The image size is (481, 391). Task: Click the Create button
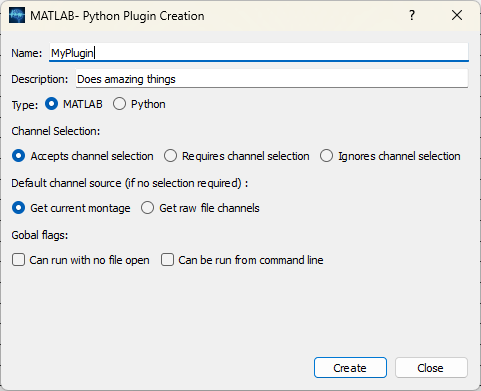pos(350,368)
